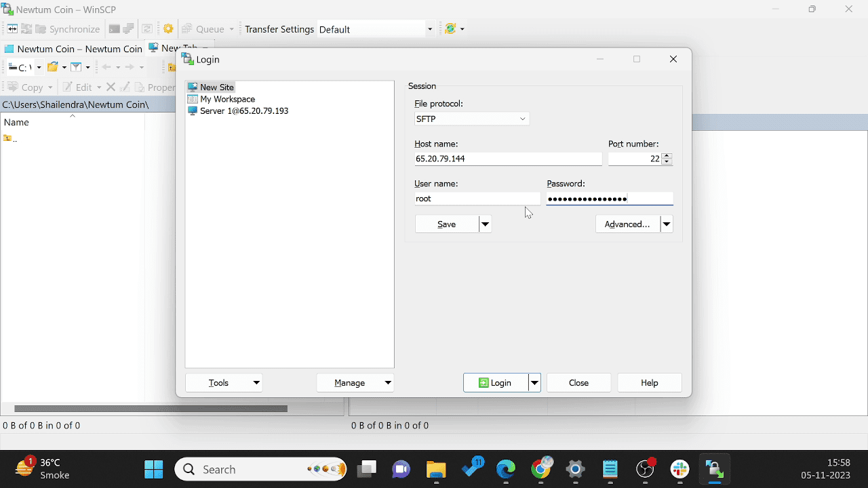Open Google Chrome from the taskbar
868x488 pixels.
pos(541,469)
